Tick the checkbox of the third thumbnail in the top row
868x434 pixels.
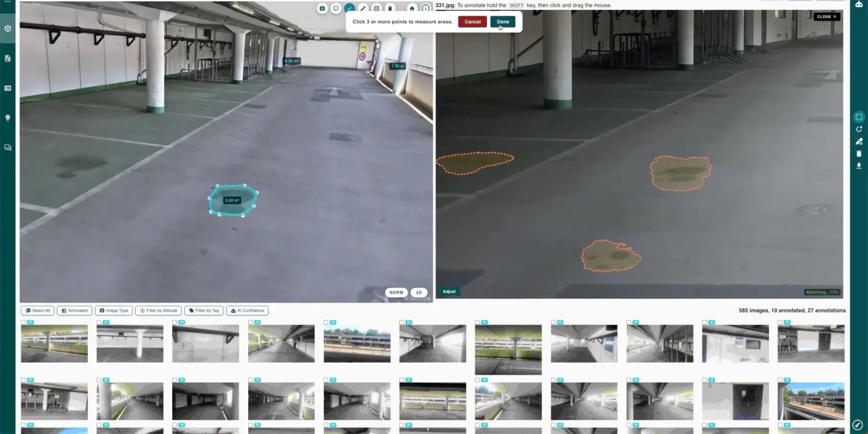pyautogui.click(x=175, y=322)
